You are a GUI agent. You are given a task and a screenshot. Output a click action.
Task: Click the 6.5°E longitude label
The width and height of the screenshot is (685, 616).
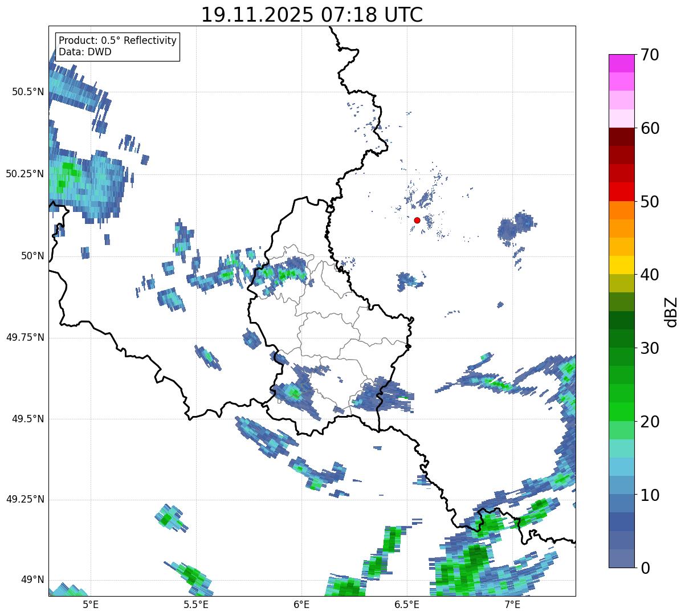[x=407, y=604]
